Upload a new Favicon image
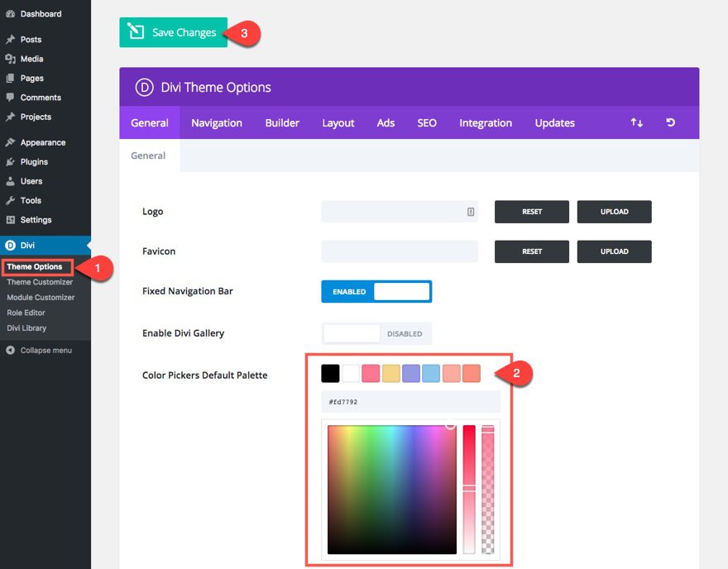This screenshot has width=728, height=569. (614, 251)
